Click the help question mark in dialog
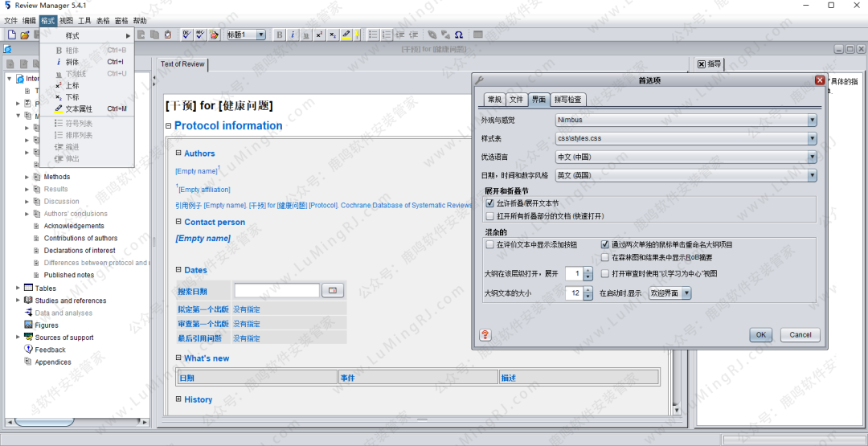 (x=485, y=334)
